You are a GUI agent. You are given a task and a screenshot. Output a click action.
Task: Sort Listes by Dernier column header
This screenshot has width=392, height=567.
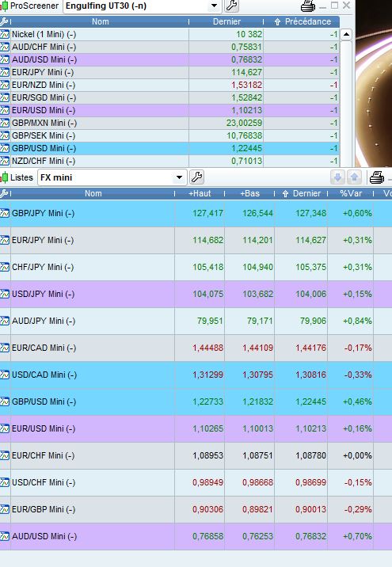click(302, 193)
